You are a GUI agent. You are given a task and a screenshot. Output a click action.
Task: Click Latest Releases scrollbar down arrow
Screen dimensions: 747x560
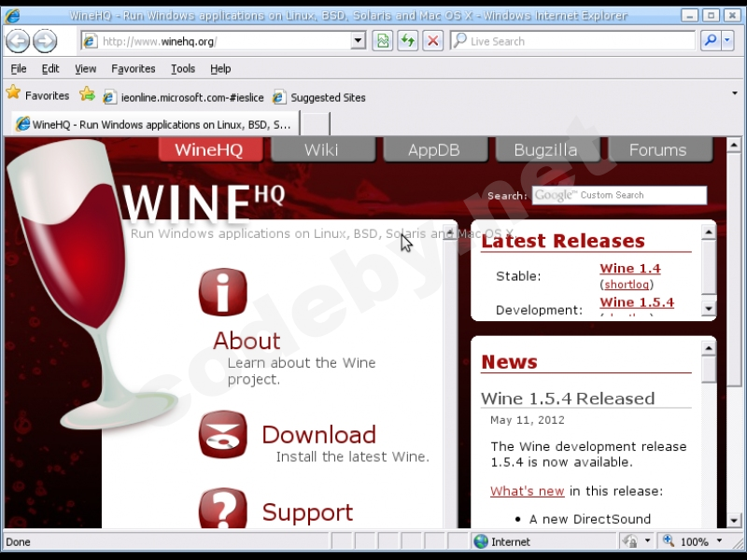709,309
